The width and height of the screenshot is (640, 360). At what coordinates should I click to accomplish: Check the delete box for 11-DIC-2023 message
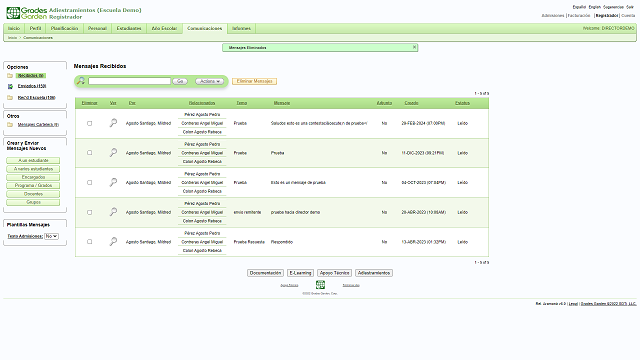89,153
